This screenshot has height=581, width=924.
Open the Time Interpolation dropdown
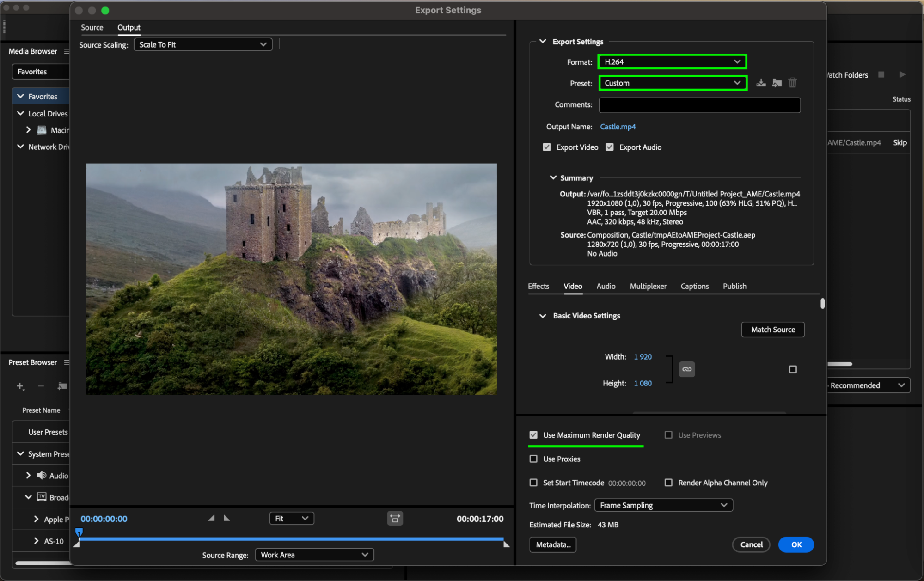pos(663,505)
